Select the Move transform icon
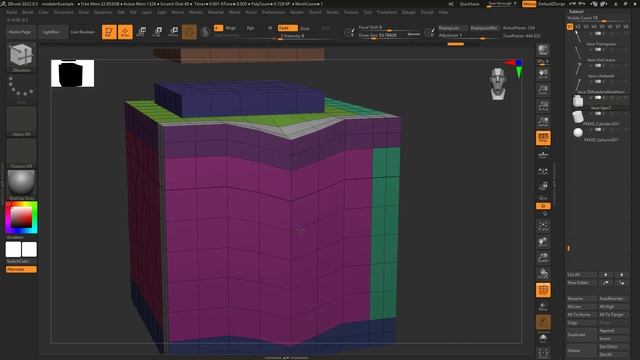This screenshot has width=640, height=360. (141, 32)
